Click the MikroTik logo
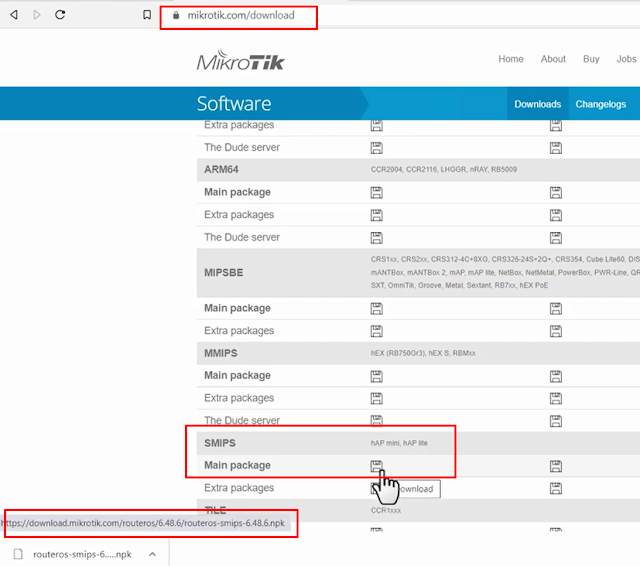Screen dimensions: 640x566 [241, 60]
